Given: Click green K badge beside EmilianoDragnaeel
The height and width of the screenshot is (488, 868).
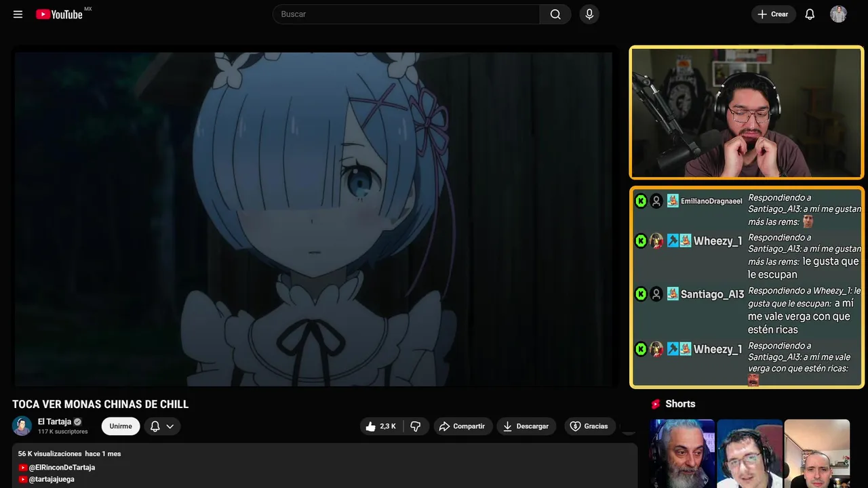Looking at the screenshot, I should (641, 201).
